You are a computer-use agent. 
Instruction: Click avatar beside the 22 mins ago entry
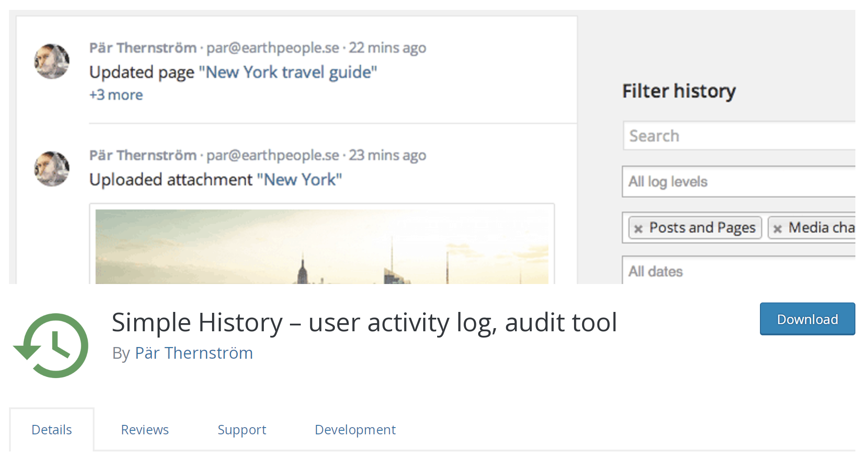(x=52, y=61)
